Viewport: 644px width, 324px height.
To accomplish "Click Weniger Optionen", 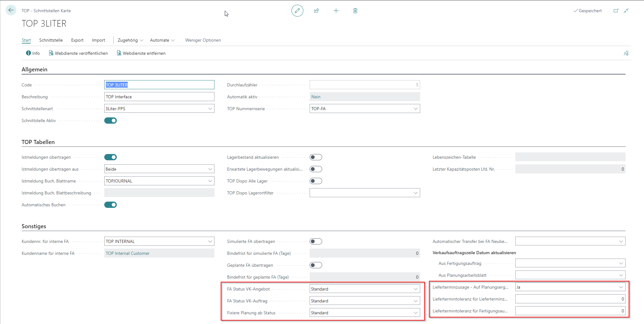I will point(203,40).
